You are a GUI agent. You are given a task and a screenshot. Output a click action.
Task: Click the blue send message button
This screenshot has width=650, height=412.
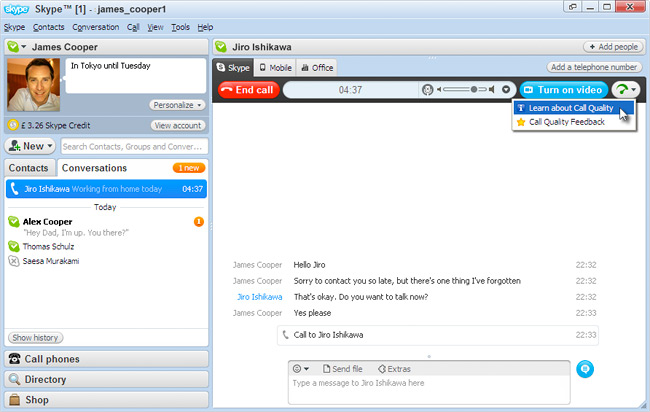tap(585, 369)
